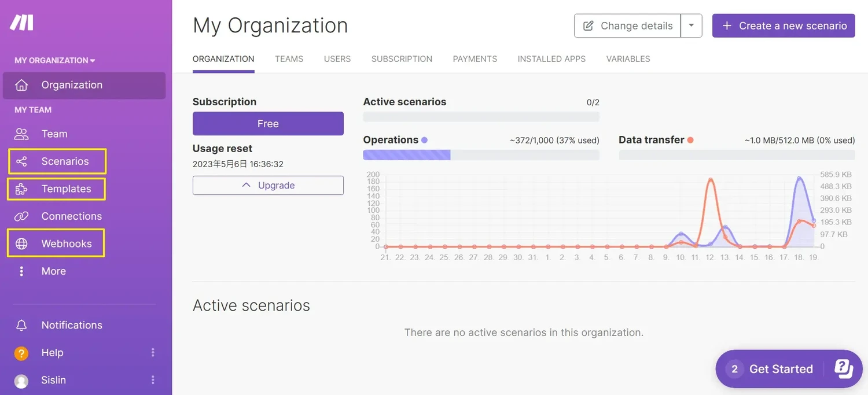Click the Change details button
Viewport: 868px width, 395px height.
tap(627, 26)
